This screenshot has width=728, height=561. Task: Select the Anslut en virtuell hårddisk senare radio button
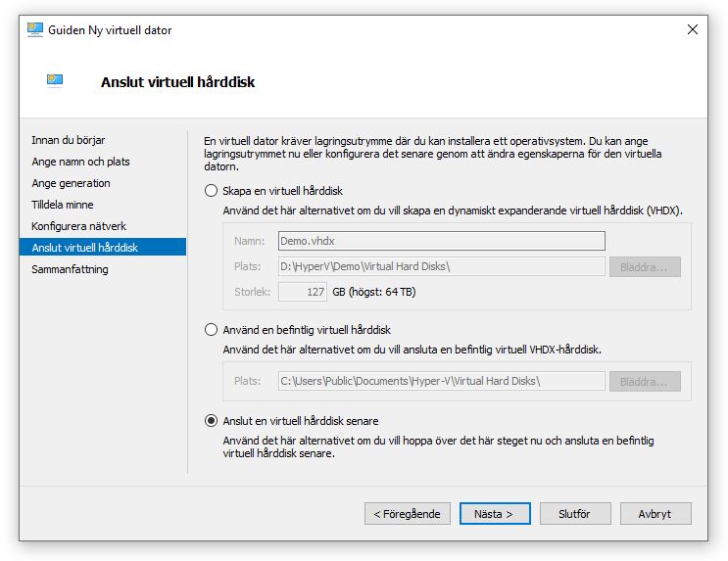(x=212, y=421)
